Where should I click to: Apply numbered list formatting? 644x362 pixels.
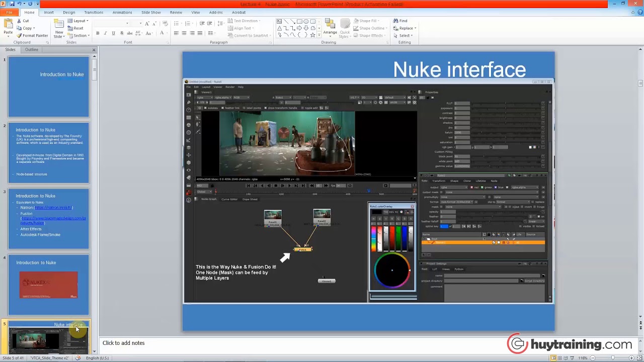188,23
